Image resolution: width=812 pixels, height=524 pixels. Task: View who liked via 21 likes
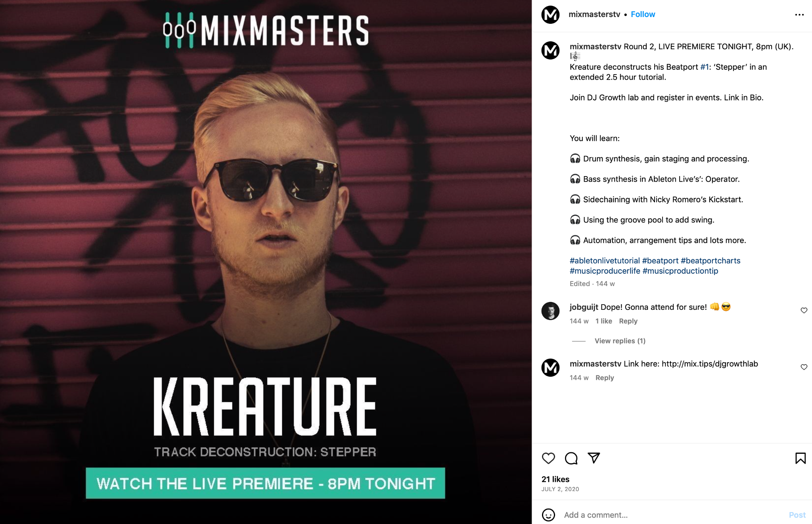click(x=555, y=479)
